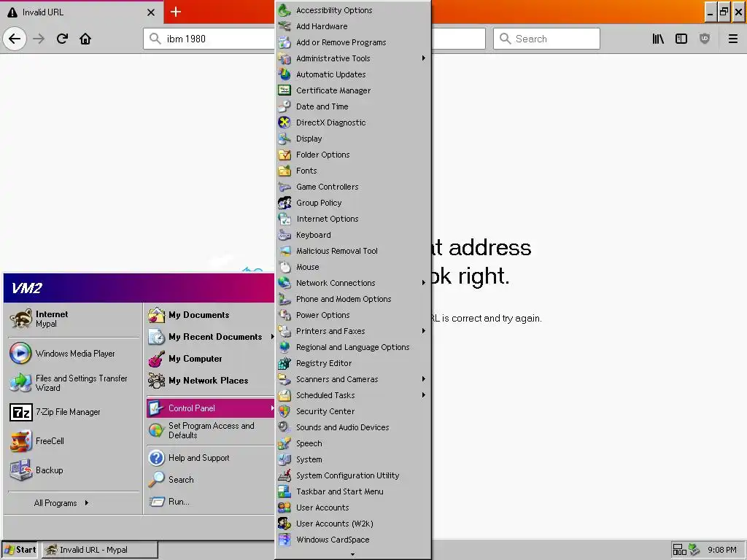Open Taskbar and Start Menu entry
The image size is (747, 560).
pos(353,491)
